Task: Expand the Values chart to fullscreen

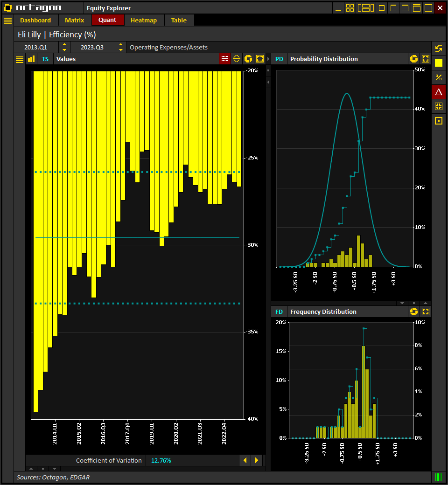Action: click(x=260, y=59)
